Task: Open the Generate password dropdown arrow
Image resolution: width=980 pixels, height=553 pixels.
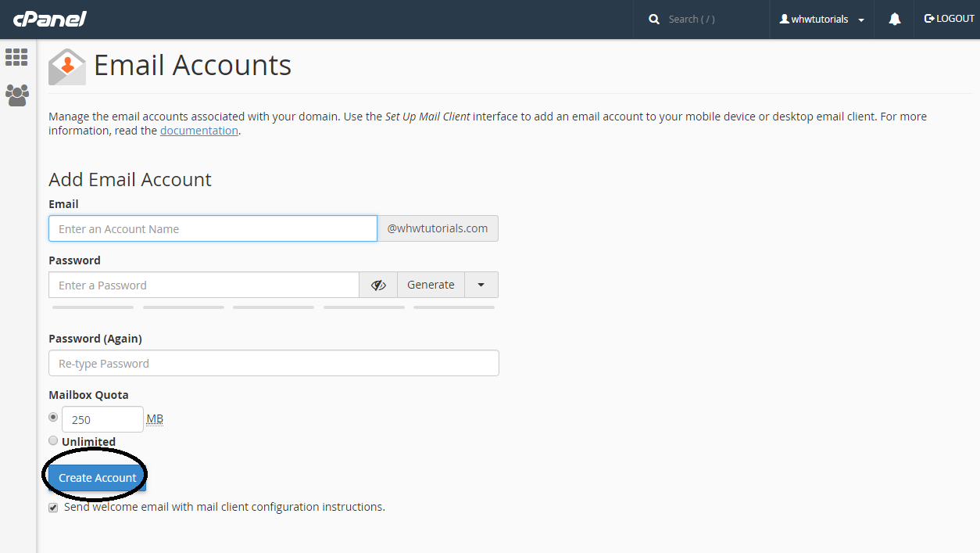Action: click(x=481, y=285)
